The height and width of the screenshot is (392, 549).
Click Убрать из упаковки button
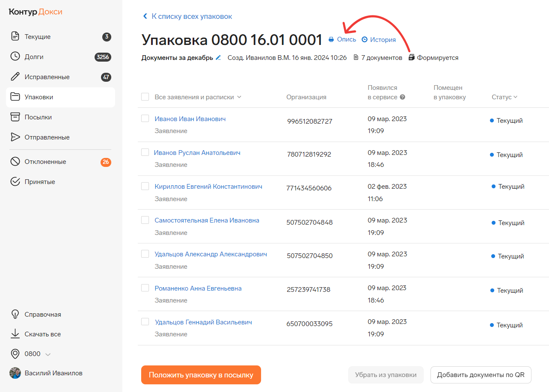point(386,375)
